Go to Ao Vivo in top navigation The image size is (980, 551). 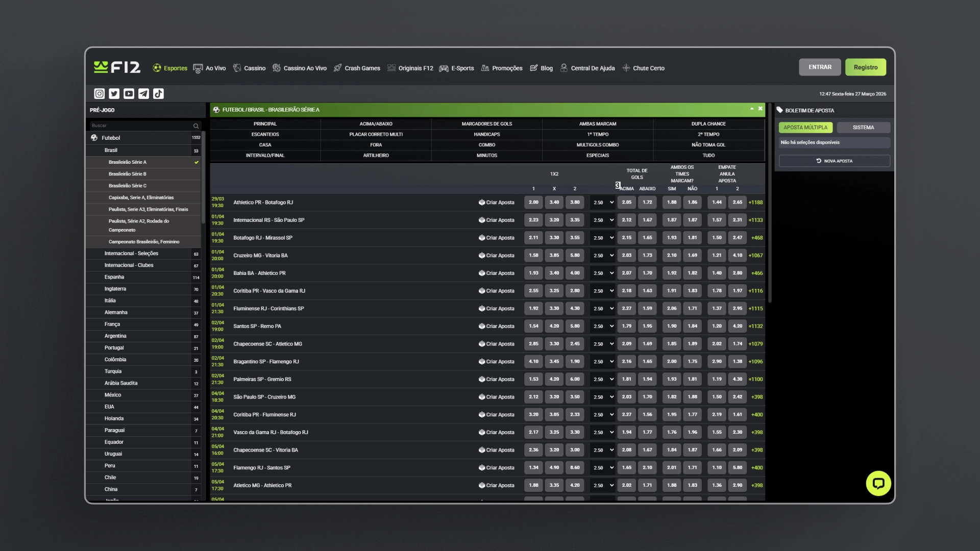coord(209,68)
